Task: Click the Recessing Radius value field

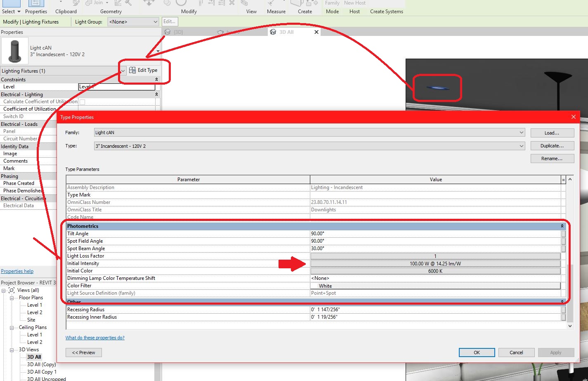Action: pyautogui.click(x=435, y=310)
